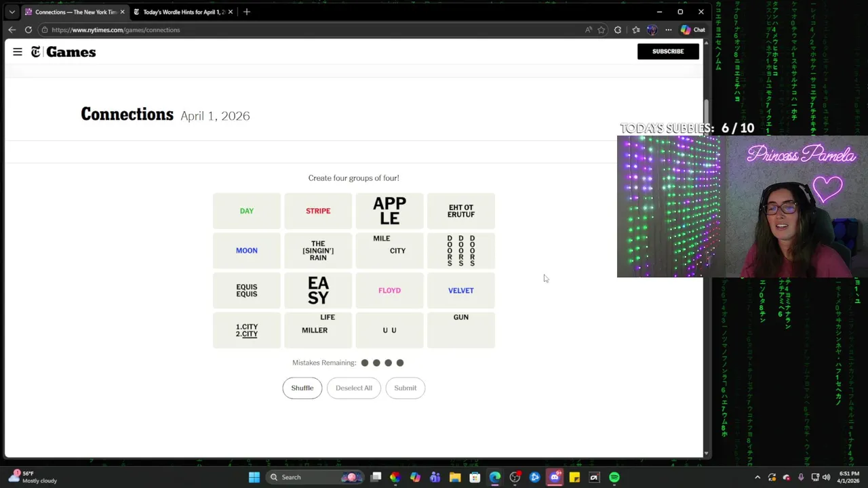Open Microsoft Teams from the taskbar
Screen dimensions: 868x488
point(435,477)
